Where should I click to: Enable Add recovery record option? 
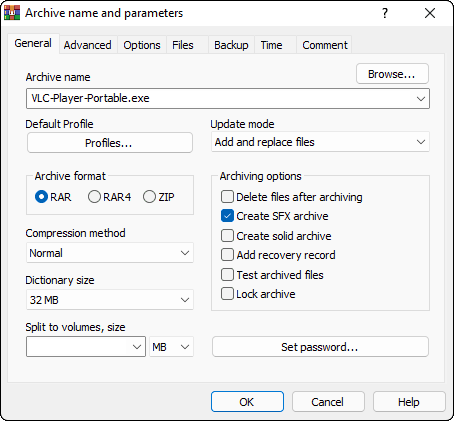pos(227,255)
